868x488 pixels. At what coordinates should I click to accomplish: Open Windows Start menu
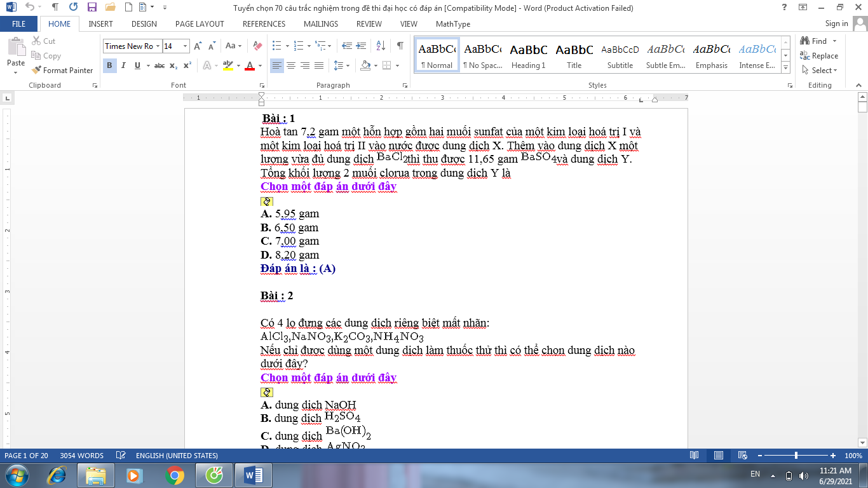click(x=16, y=475)
